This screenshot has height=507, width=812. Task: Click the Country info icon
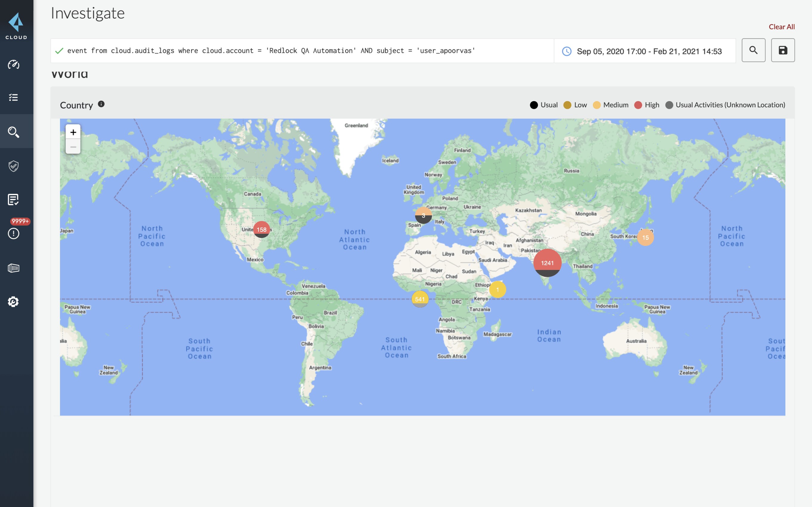(x=101, y=104)
